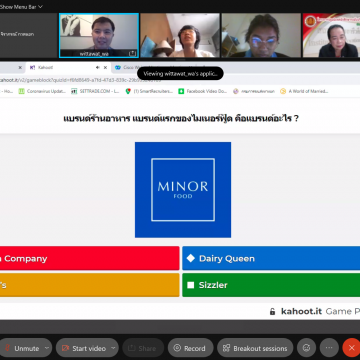Viewport: 360px width, 360px height.
Task: Open the reactions smiley icon
Action: click(306, 348)
